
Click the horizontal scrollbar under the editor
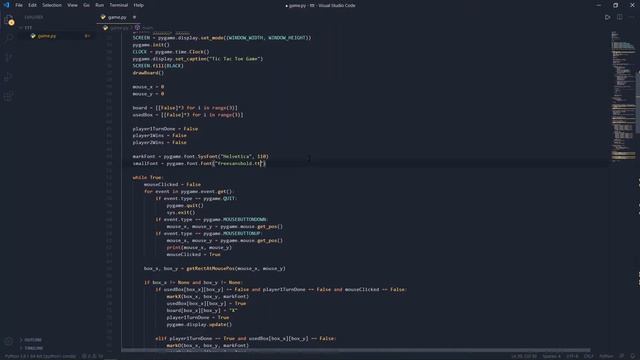coord(355,350)
